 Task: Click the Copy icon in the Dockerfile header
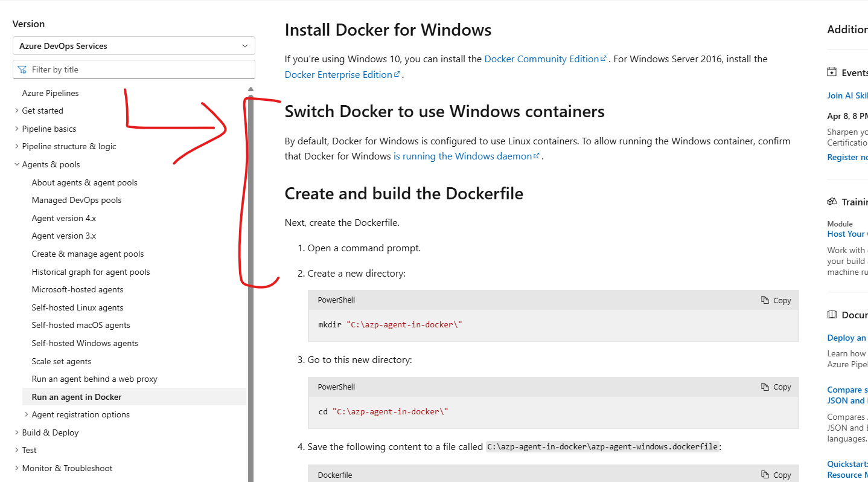765,475
